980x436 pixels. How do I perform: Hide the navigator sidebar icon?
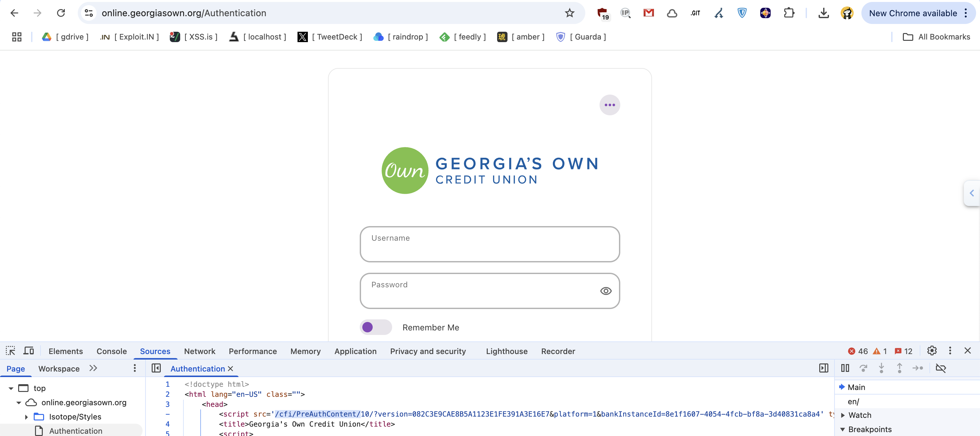pyautogui.click(x=156, y=368)
